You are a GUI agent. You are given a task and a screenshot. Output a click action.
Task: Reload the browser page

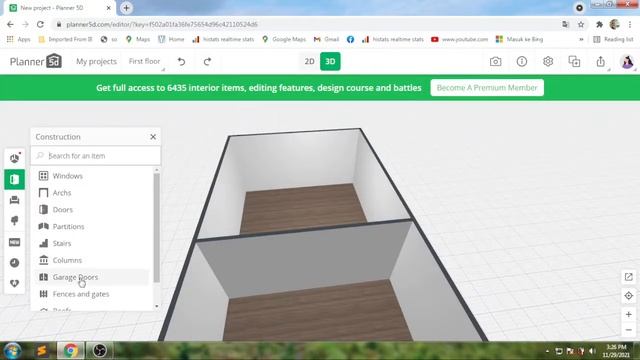[x=40, y=24]
